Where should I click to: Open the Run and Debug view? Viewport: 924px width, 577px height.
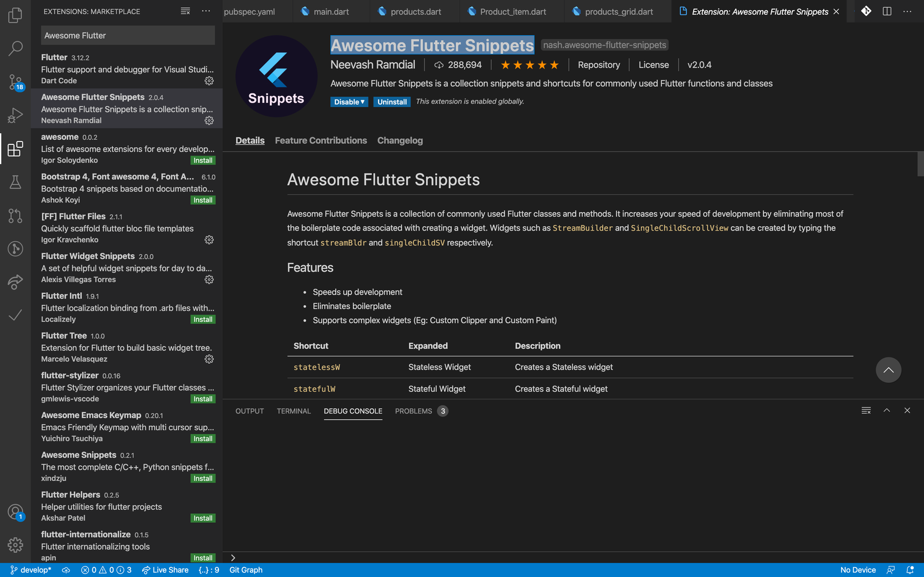coord(15,115)
